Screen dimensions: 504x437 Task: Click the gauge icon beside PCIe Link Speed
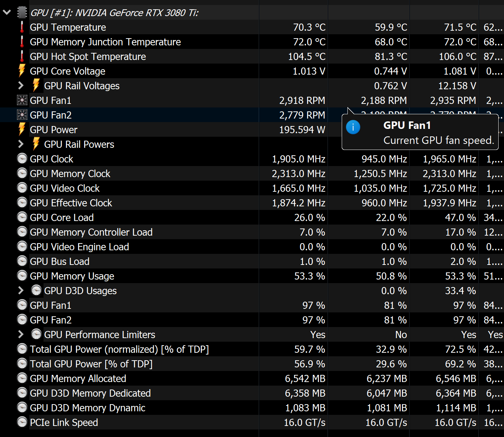tap(22, 422)
